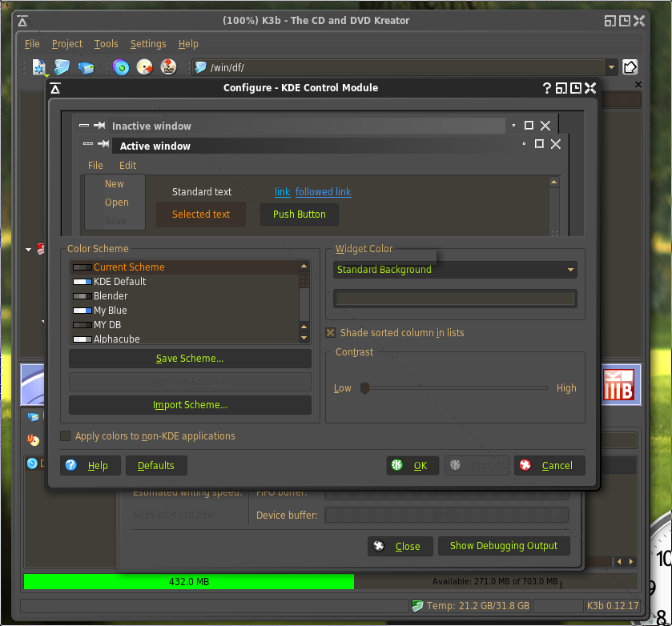Click the pin icon on Inactive window preview
The image size is (672, 626).
tap(99, 125)
